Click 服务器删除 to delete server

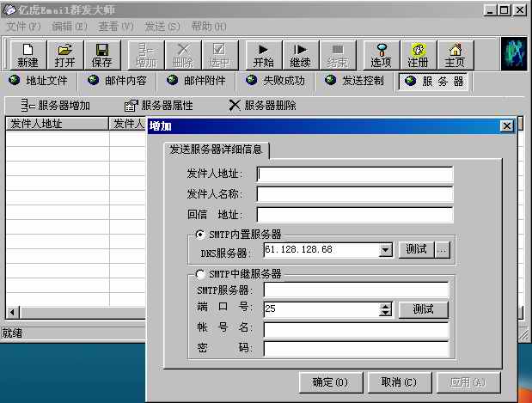click(x=262, y=106)
